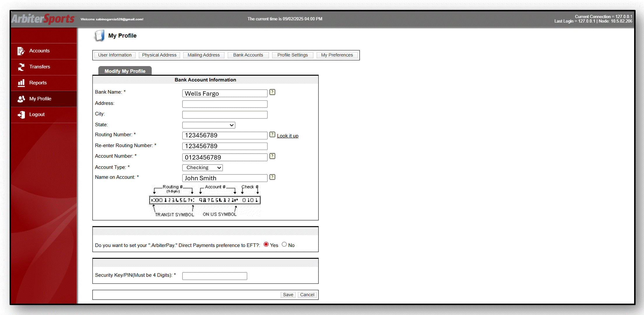Screen dimensions: 644x315
Task: Click the Reports bar chart icon
Action: pos(21,83)
